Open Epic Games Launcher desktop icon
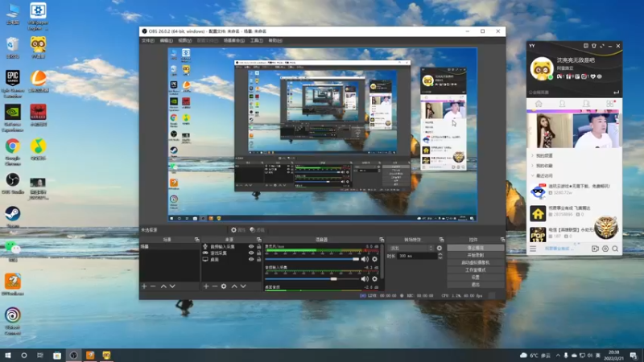 tap(13, 84)
